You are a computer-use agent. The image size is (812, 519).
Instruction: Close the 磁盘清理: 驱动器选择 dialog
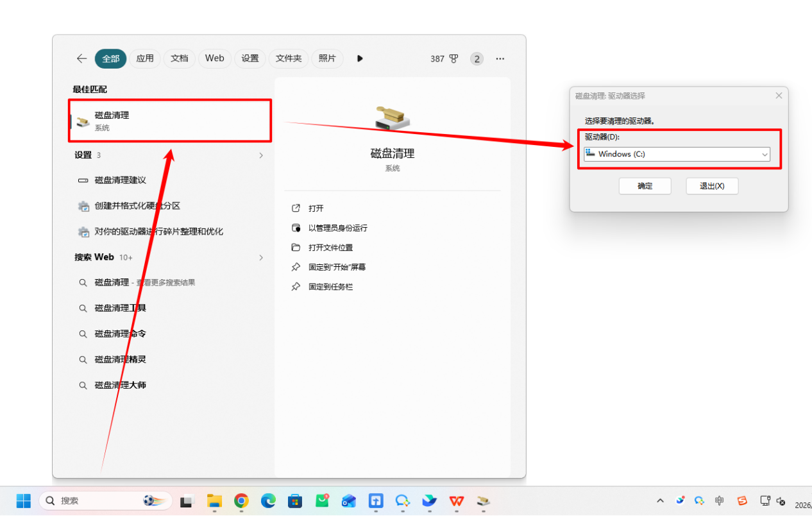[x=779, y=96]
